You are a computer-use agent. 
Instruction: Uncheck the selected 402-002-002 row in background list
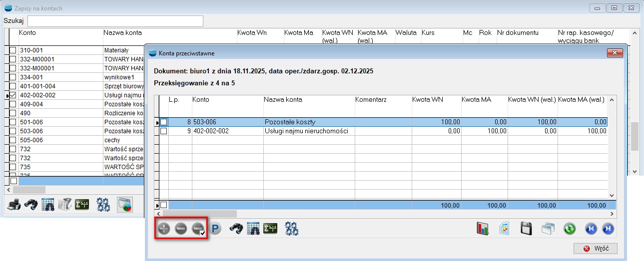(x=13, y=95)
